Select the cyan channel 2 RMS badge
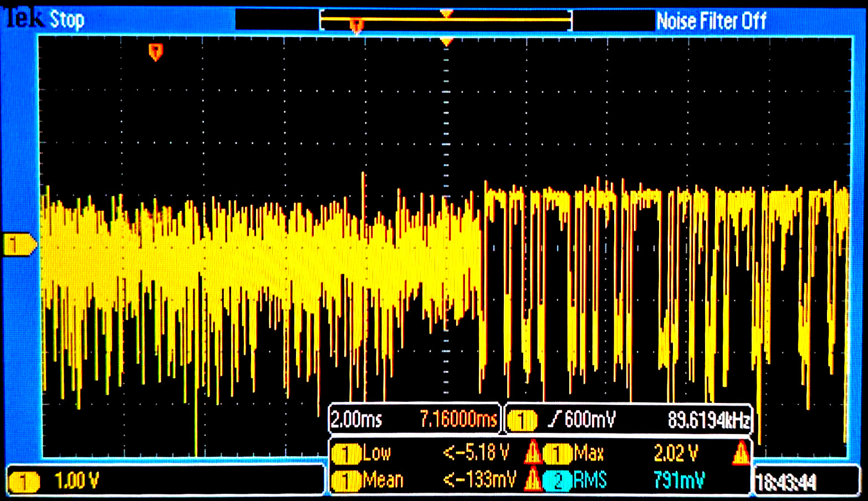The image size is (868, 501). tap(558, 480)
